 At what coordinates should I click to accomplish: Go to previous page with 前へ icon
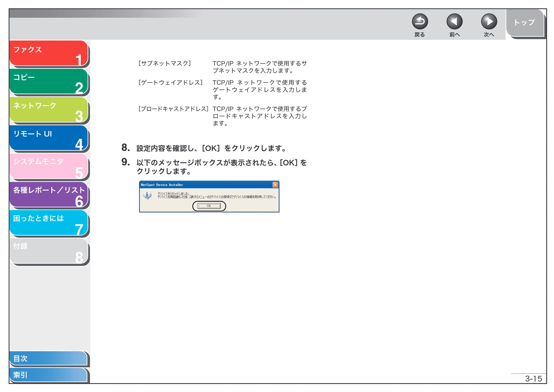point(454,22)
